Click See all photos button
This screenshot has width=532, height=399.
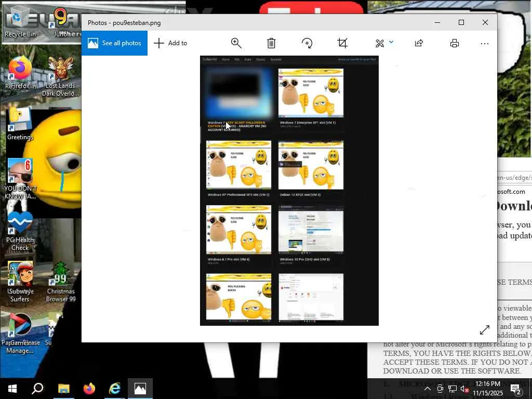pyautogui.click(x=114, y=43)
